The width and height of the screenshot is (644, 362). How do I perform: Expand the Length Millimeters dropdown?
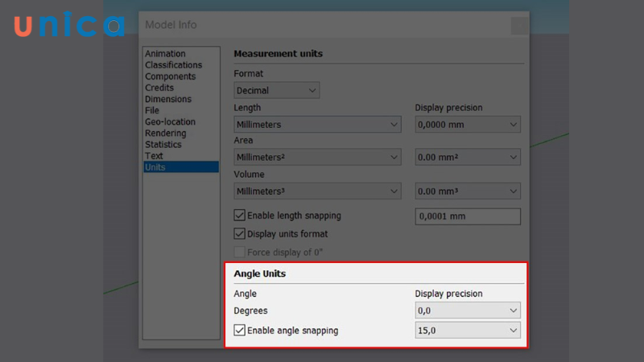pos(317,125)
